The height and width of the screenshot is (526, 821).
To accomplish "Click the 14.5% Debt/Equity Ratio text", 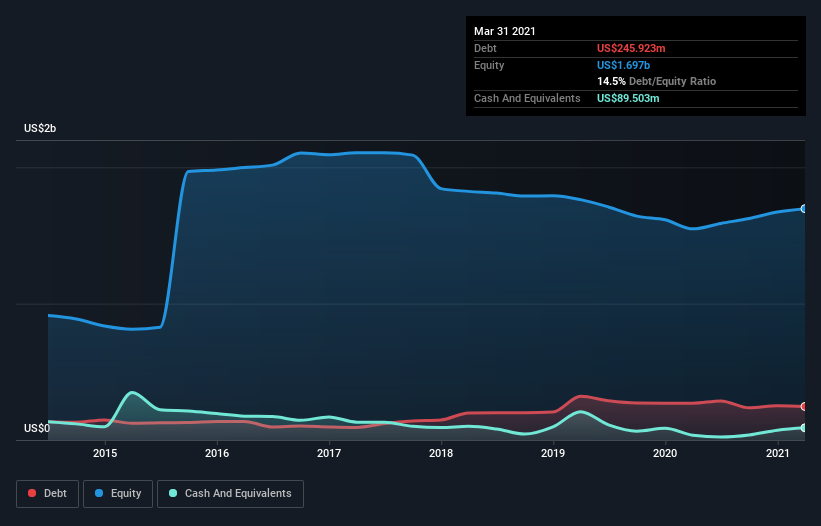I will pyautogui.click(x=656, y=81).
